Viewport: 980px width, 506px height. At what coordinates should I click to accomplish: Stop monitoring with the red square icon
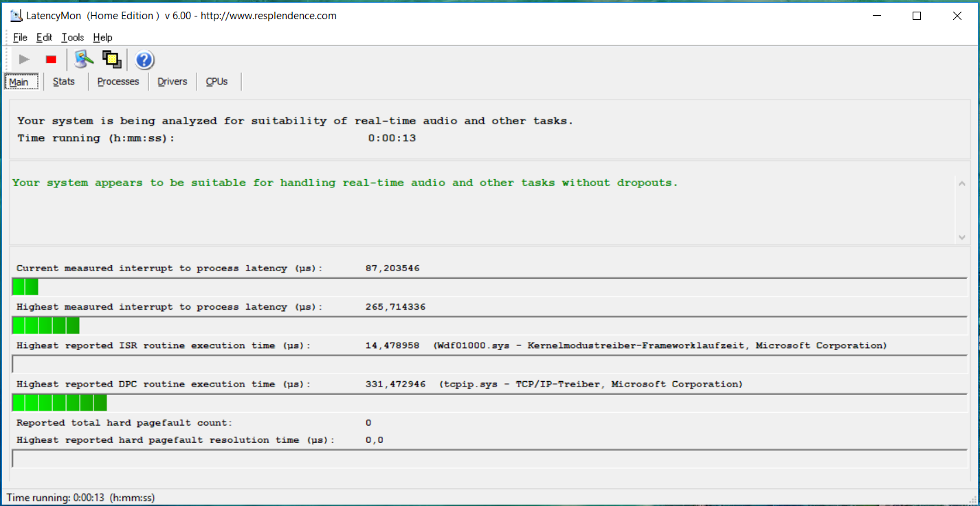coord(51,60)
